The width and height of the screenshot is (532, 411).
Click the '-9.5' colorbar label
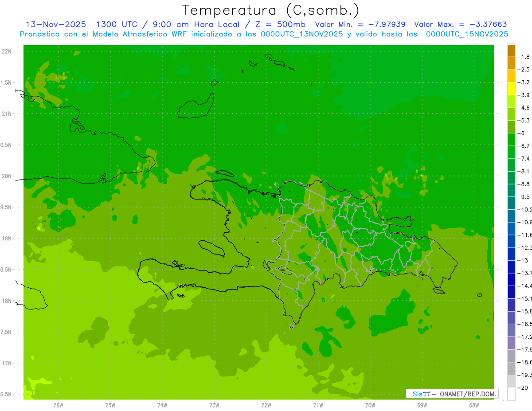[x=523, y=196]
